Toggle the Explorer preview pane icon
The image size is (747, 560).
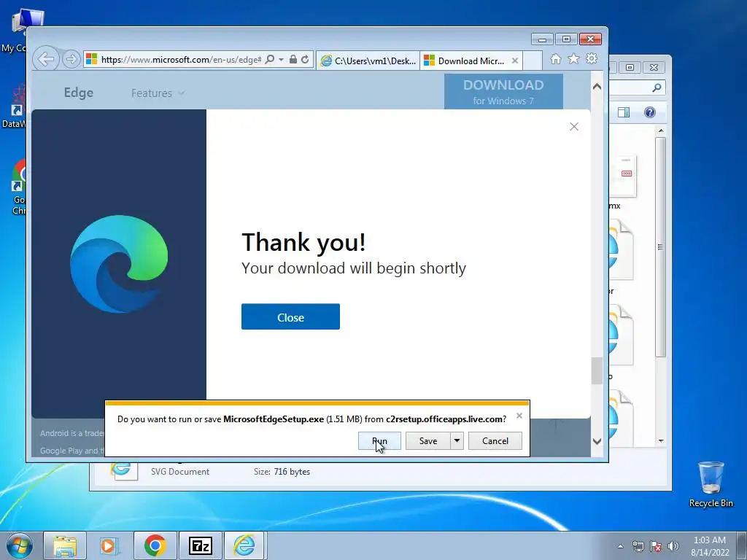pyautogui.click(x=624, y=112)
